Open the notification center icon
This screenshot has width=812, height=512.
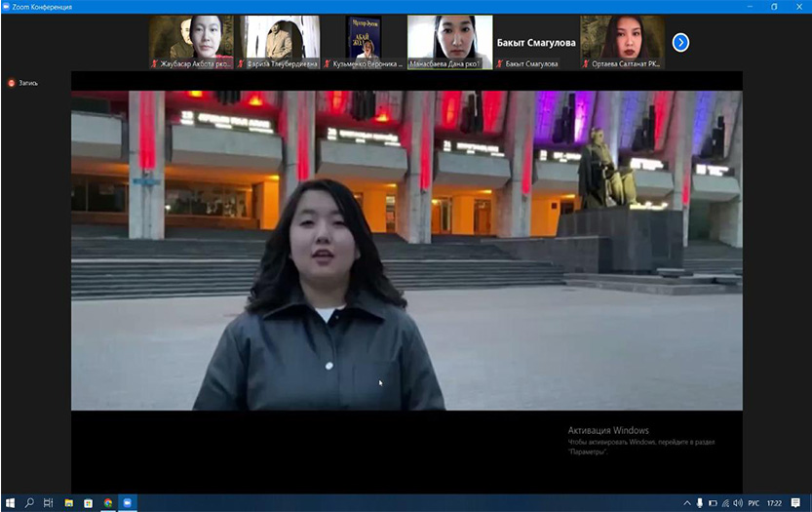(795, 503)
